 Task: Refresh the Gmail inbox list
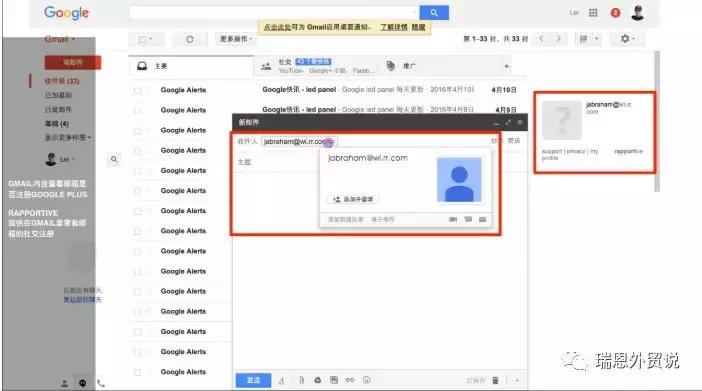pos(190,39)
